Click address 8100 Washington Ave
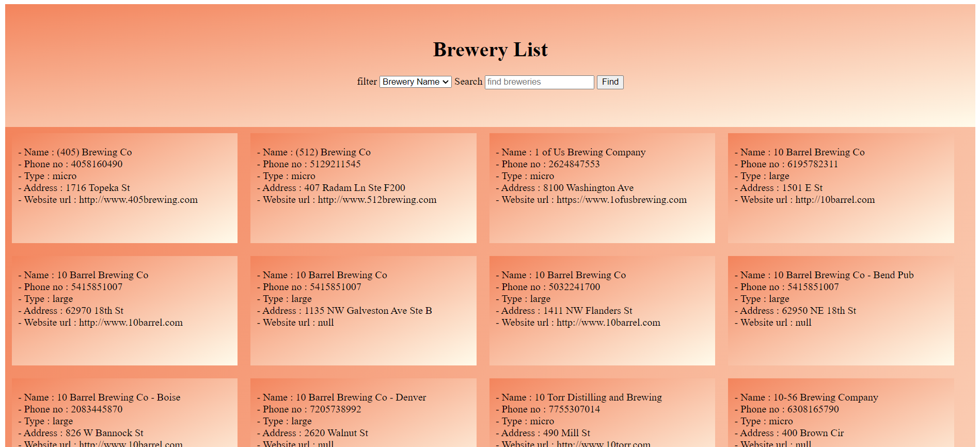Viewport: 980px width, 447px height. [x=588, y=188]
